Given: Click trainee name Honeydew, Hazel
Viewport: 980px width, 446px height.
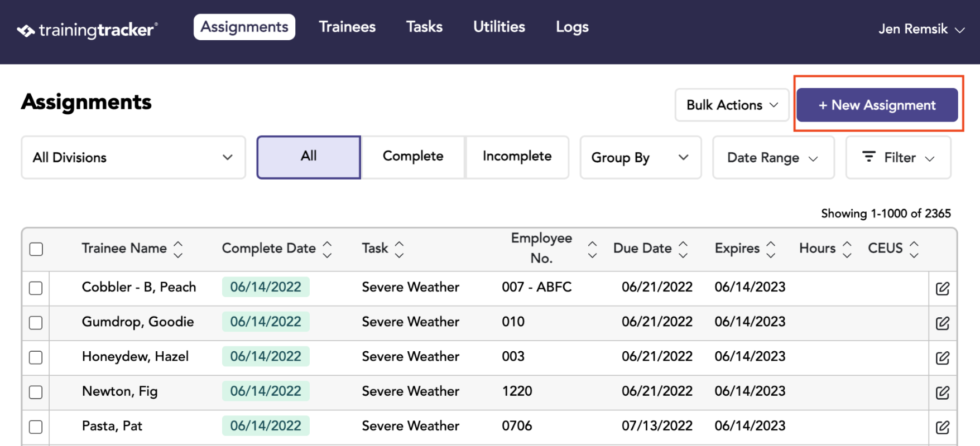Looking at the screenshot, I should click(135, 357).
